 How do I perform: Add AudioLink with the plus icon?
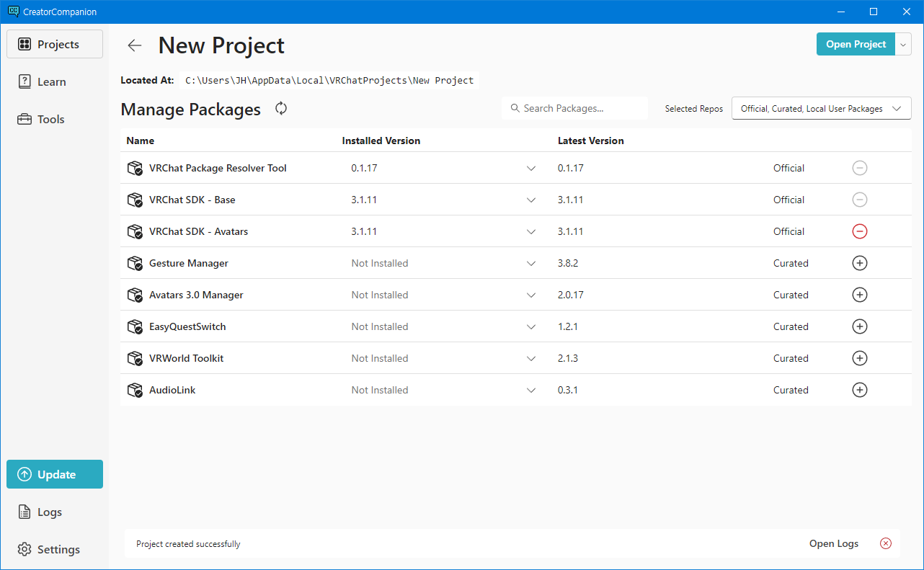859,390
